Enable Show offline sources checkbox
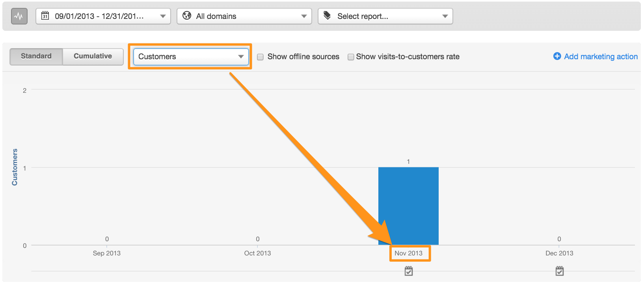The height and width of the screenshot is (287, 644). click(x=261, y=57)
